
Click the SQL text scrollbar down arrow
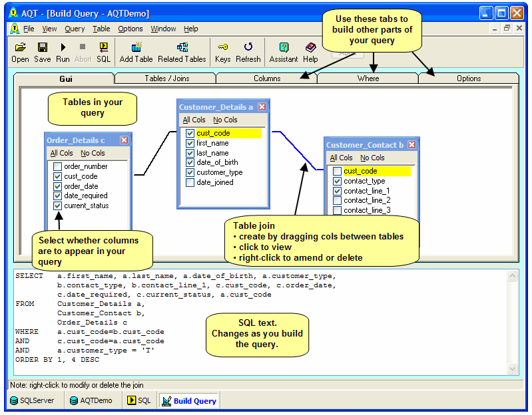512,368
